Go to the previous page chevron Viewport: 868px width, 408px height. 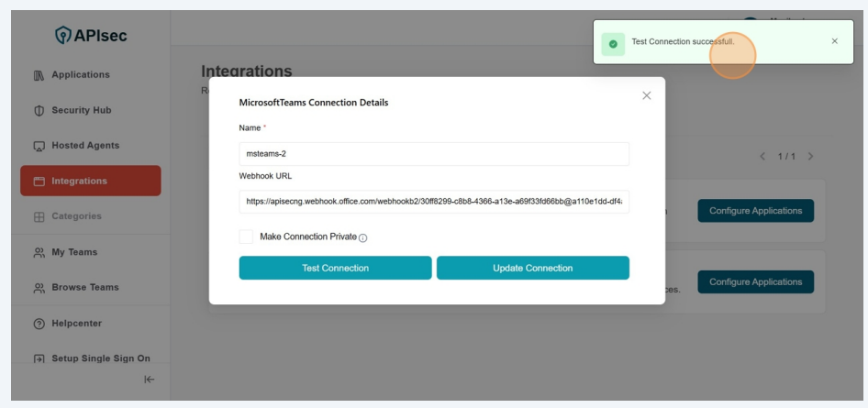762,156
